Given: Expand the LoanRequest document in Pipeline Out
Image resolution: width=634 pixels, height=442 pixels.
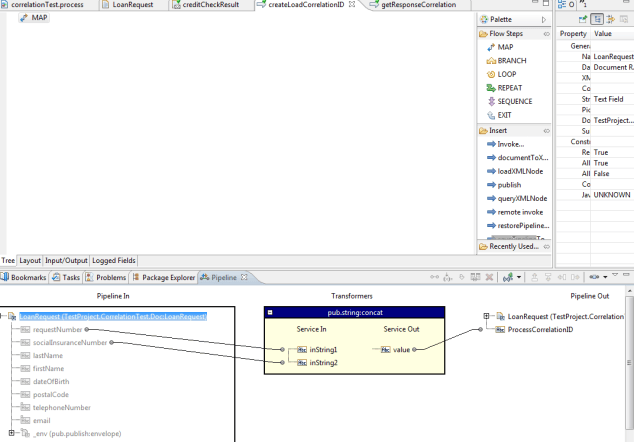Looking at the screenshot, I should (x=486, y=316).
